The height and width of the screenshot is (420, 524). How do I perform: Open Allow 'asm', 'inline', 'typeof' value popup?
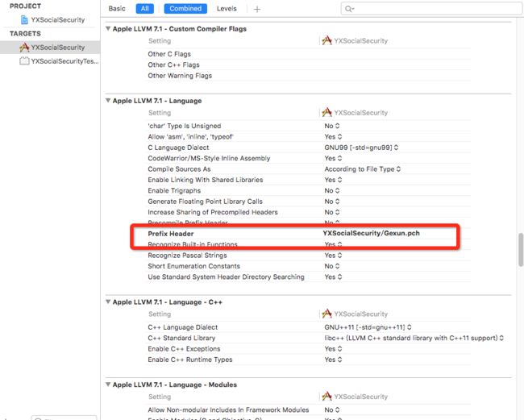[x=333, y=137]
